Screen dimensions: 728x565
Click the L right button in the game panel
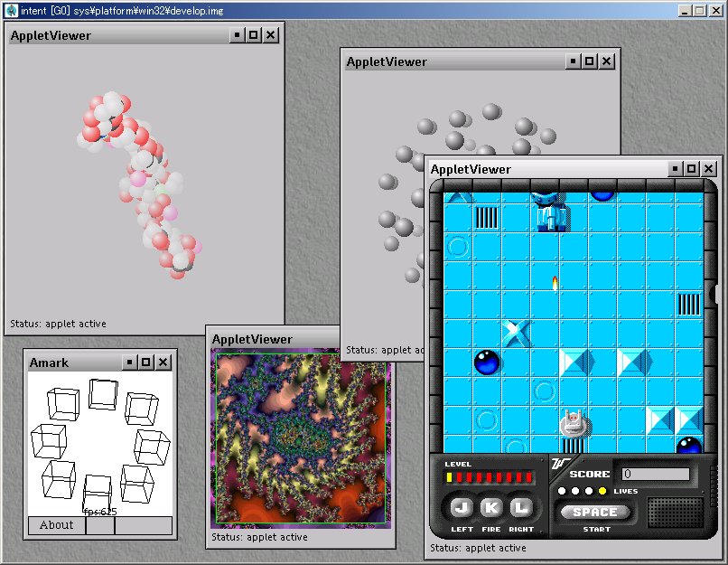pos(521,508)
